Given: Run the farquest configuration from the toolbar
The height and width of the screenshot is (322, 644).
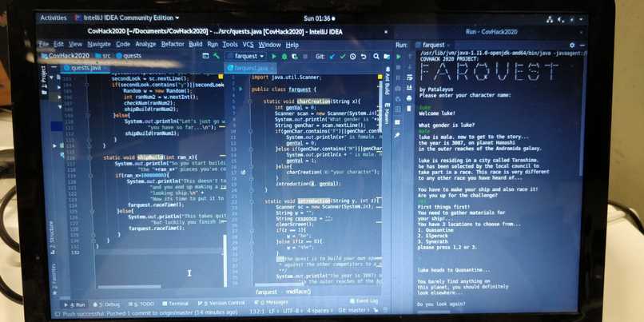Looking at the screenshot, I should (x=274, y=56).
